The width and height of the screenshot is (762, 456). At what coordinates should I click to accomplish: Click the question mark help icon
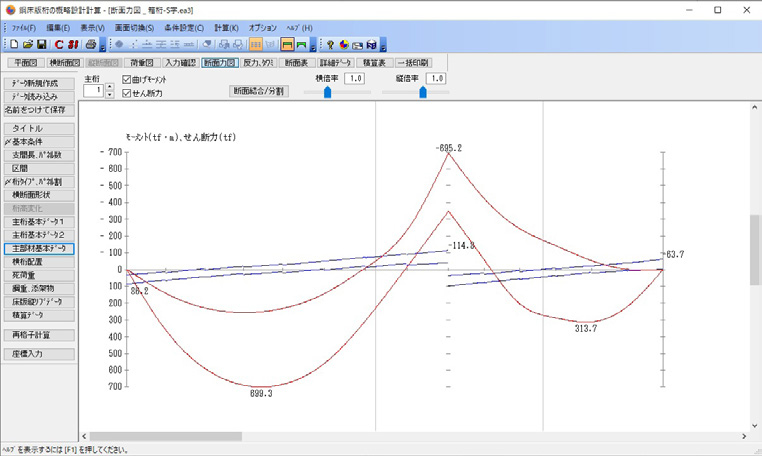point(330,45)
